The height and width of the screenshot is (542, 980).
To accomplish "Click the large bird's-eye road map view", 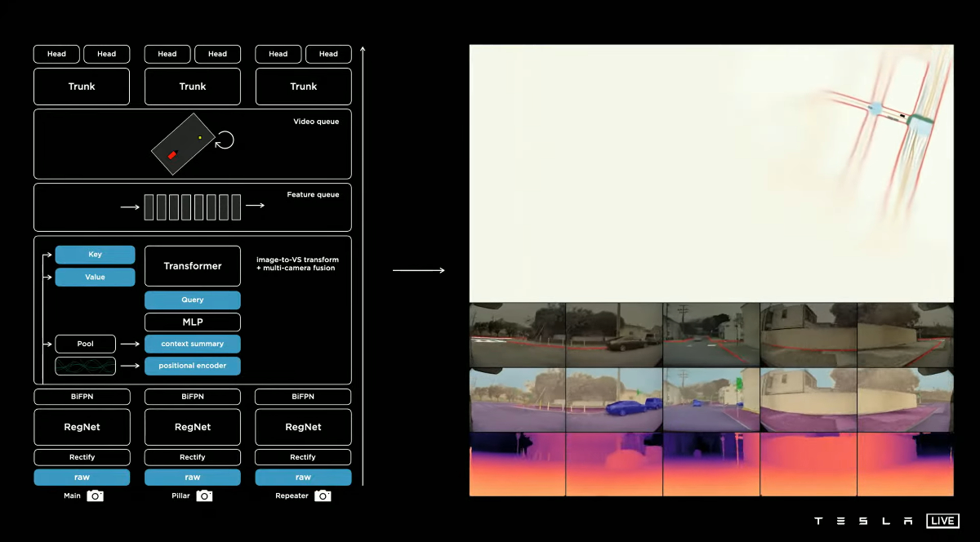I will click(x=710, y=173).
